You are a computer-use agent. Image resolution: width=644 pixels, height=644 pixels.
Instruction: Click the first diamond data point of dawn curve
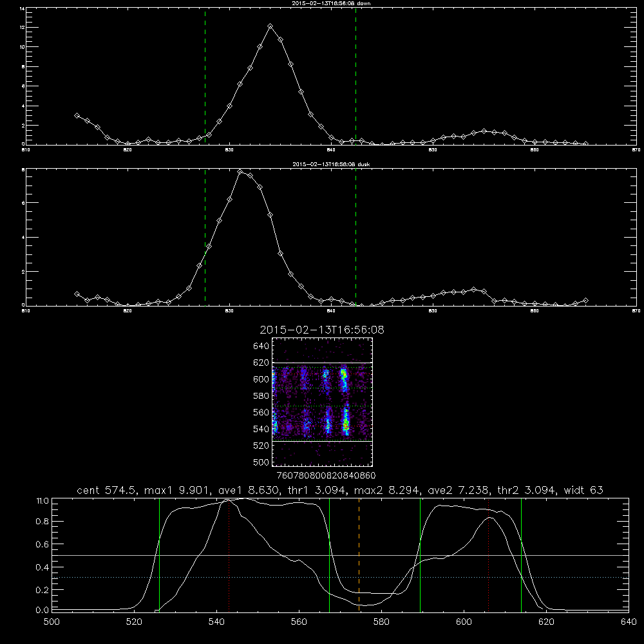click(x=77, y=116)
